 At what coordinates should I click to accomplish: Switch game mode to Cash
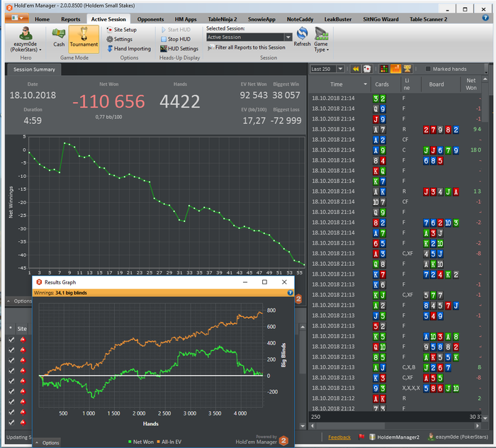(59, 38)
